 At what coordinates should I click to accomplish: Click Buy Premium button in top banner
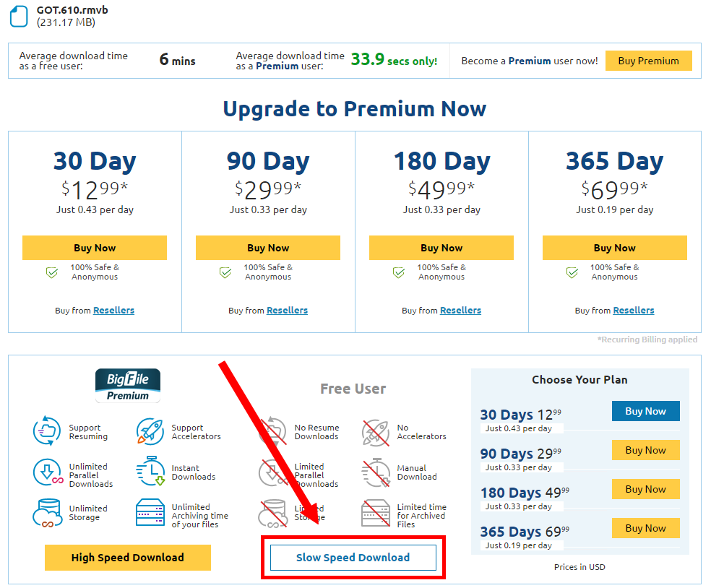pos(648,61)
